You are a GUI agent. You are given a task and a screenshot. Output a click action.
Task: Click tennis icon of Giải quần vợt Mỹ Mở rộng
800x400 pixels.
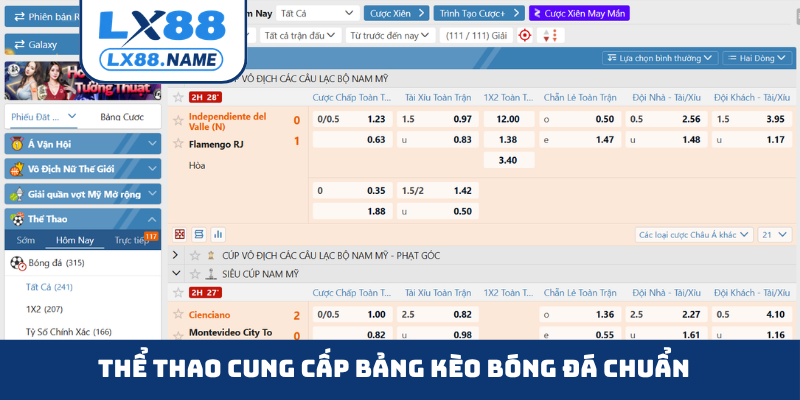(x=17, y=194)
